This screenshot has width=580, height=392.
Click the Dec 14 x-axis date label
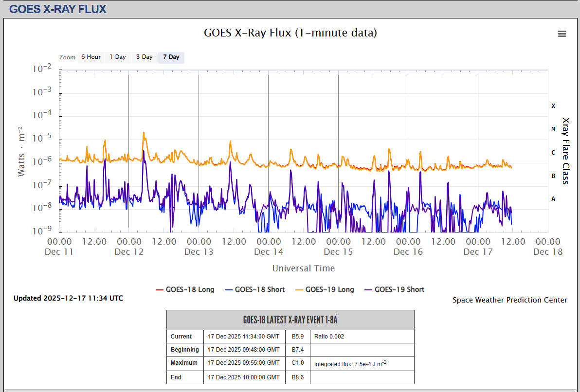269,252
